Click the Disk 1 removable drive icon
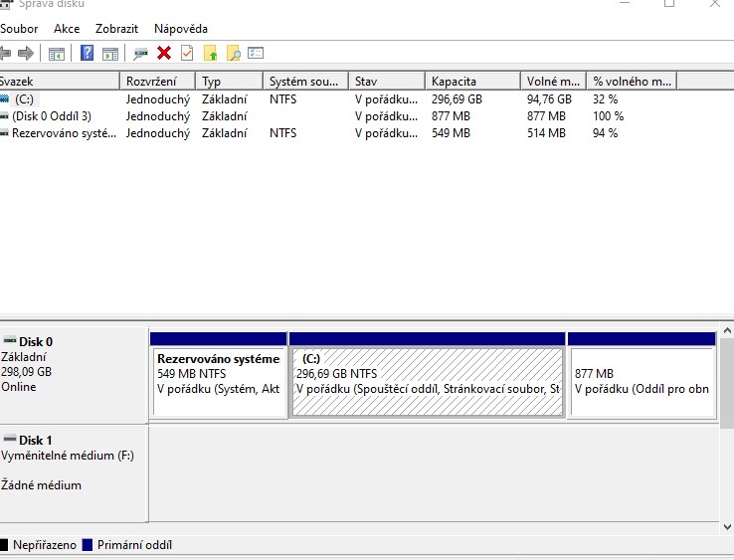 (9, 439)
